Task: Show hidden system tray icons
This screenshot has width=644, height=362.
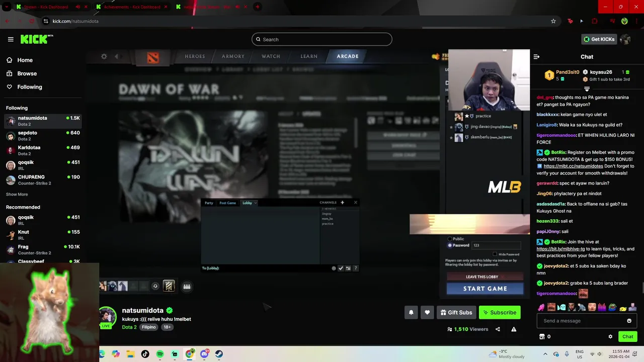Action: pyautogui.click(x=545, y=354)
